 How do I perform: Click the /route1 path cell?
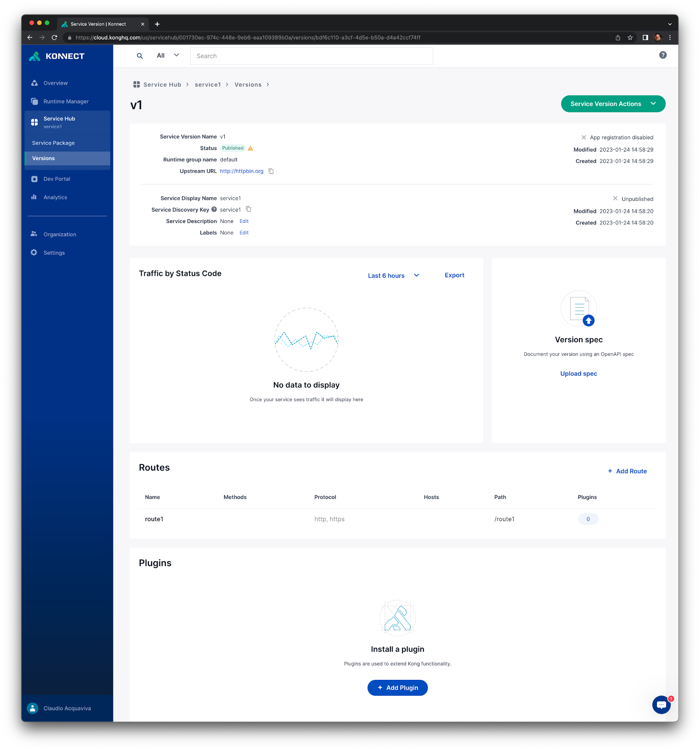click(504, 519)
